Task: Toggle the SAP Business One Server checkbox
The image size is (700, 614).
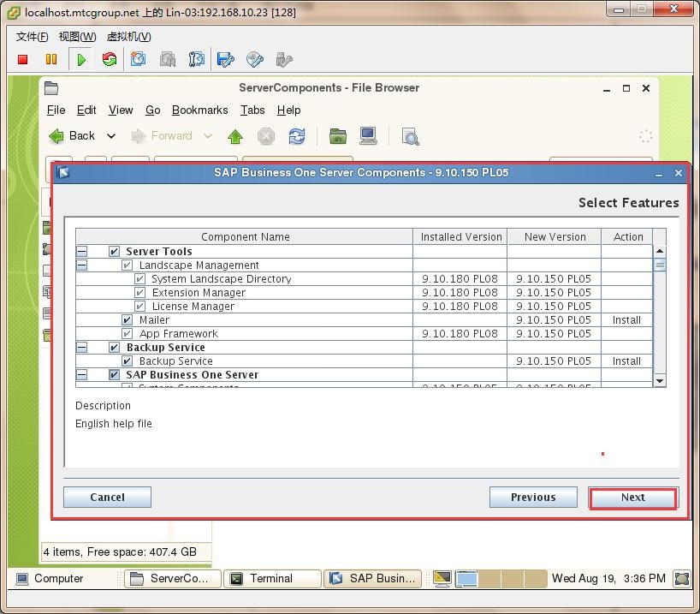Action: pyautogui.click(x=114, y=374)
